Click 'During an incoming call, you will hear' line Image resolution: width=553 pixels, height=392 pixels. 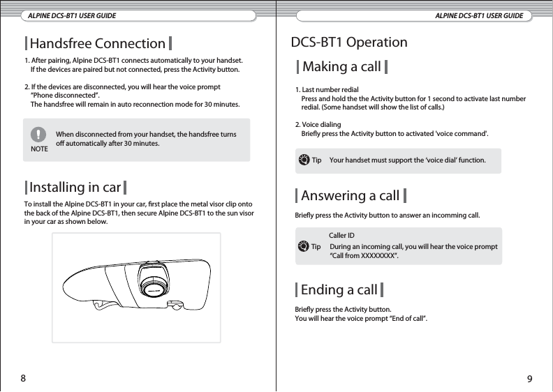pyautogui.click(x=413, y=246)
